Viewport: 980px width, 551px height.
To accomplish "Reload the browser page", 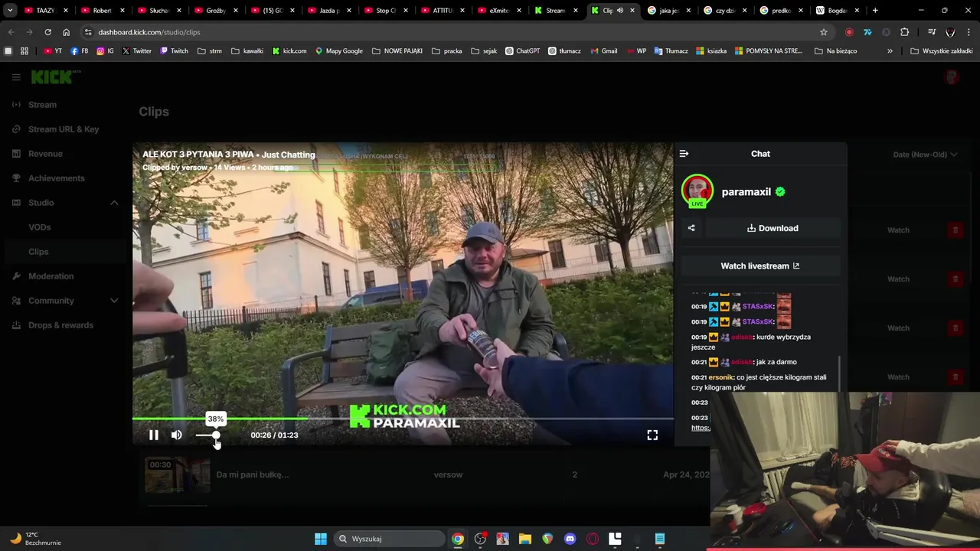I will coord(47,32).
